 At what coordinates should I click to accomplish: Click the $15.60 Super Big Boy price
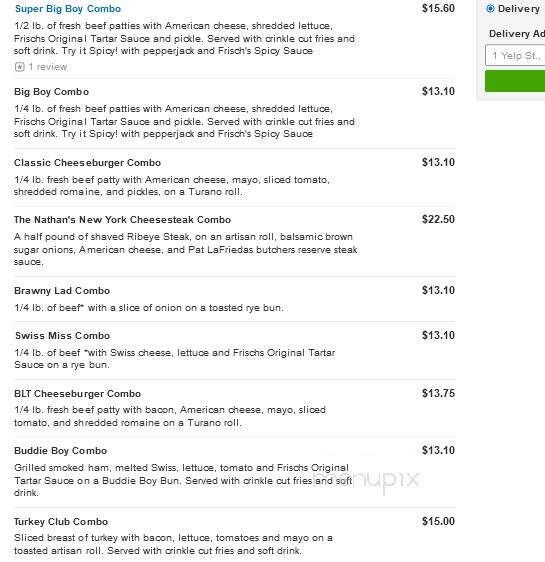point(438,8)
